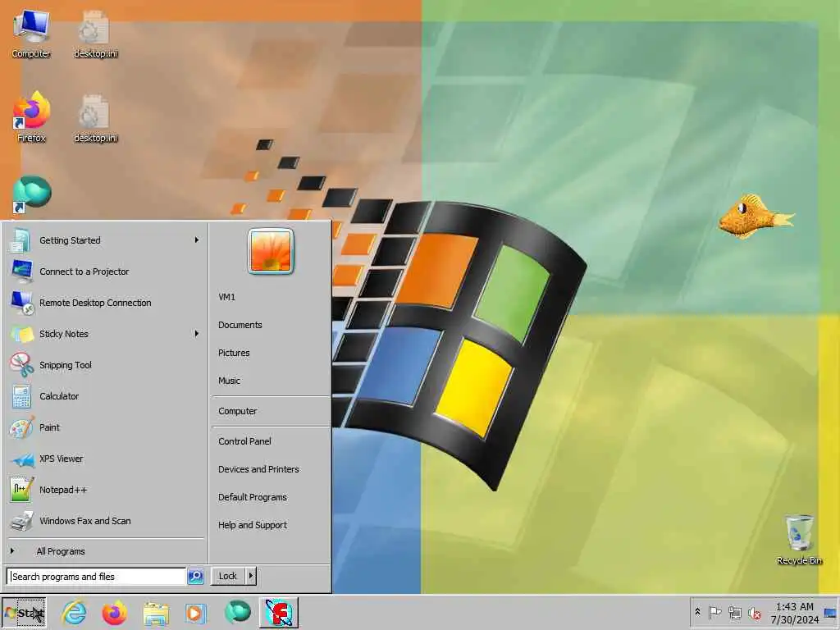Switch to the red F app on the taskbar

click(279, 613)
